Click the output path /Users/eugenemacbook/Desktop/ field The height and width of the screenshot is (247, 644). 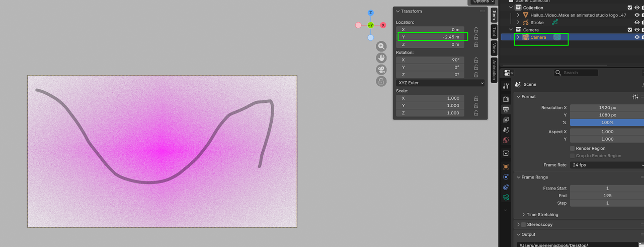[577, 245]
